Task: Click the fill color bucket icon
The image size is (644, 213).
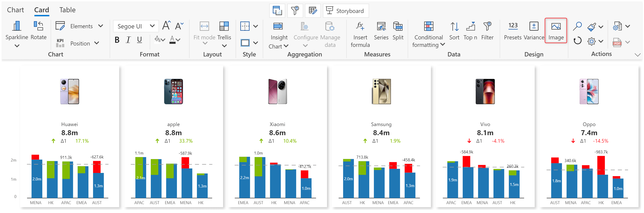Action: pos(157,39)
